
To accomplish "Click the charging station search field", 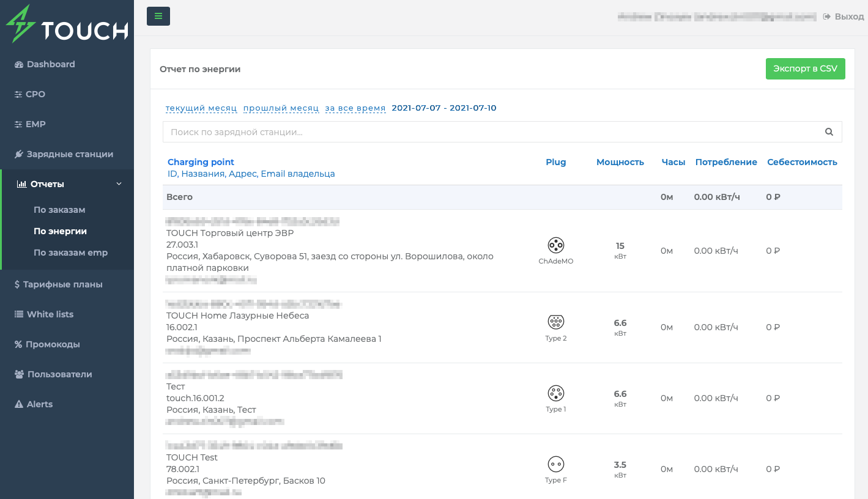I will [x=502, y=131].
